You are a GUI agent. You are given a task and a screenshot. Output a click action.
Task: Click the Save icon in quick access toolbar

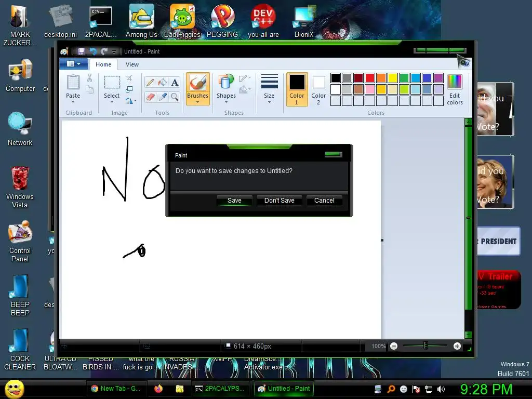[81, 51]
